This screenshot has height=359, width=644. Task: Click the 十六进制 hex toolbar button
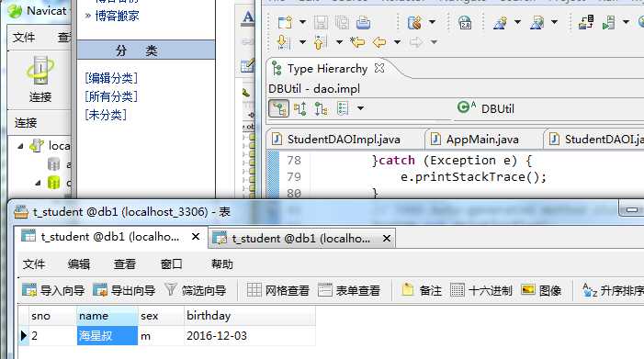[481, 290]
